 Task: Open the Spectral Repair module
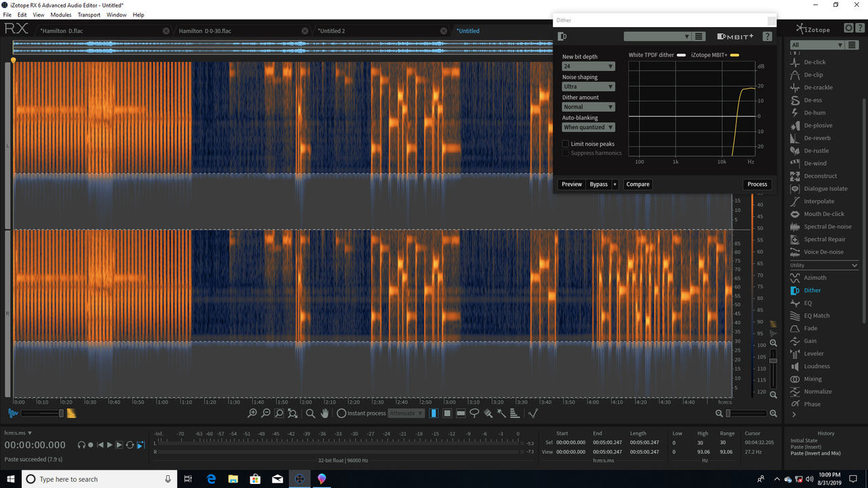click(818, 239)
